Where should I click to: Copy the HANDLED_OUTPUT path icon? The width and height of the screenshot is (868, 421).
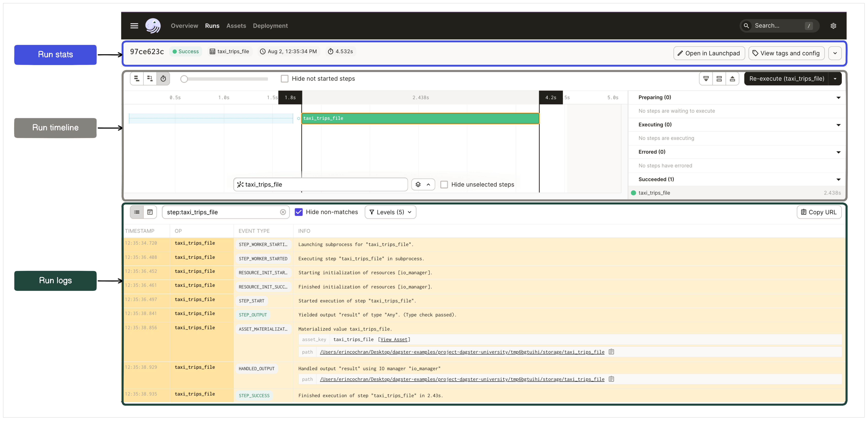tap(611, 379)
